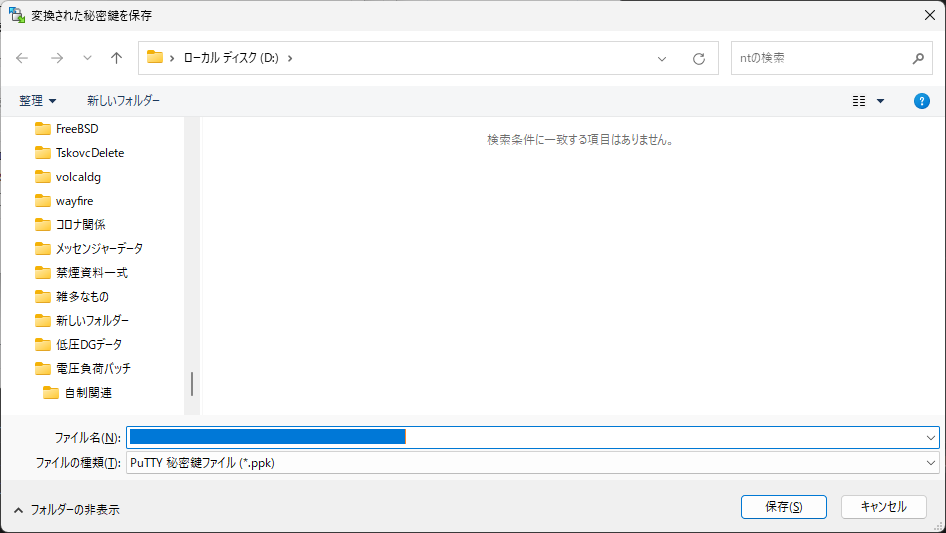This screenshot has height=533, width=946.
Task: Collapse folders with フォルダーの非表示
Action: click(66, 510)
